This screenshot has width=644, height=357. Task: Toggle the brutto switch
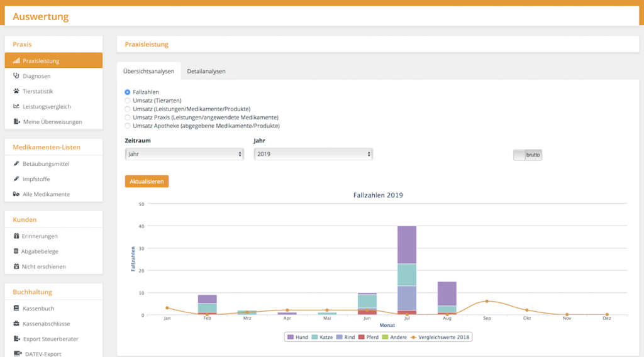pyautogui.click(x=527, y=155)
